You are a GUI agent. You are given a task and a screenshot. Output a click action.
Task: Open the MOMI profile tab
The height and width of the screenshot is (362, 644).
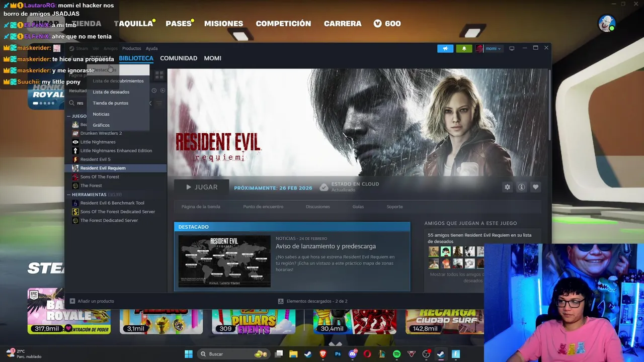(x=212, y=58)
